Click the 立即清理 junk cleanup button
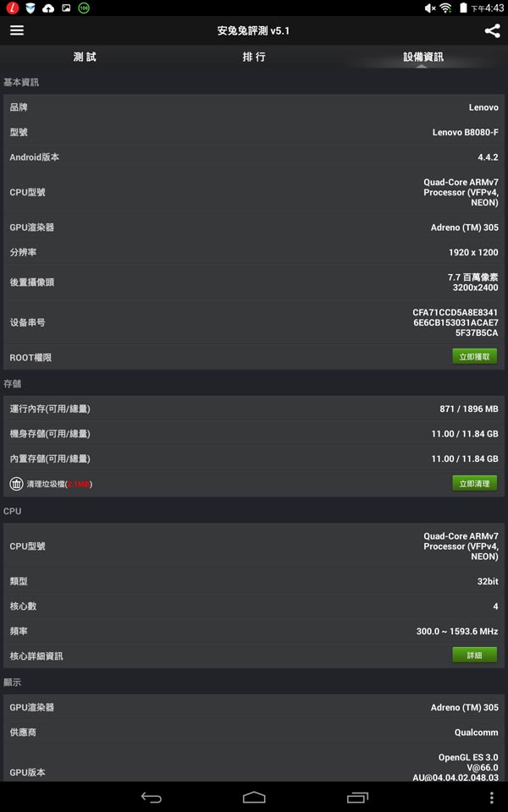This screenshot has width=508, height=812. pos(474,484)
